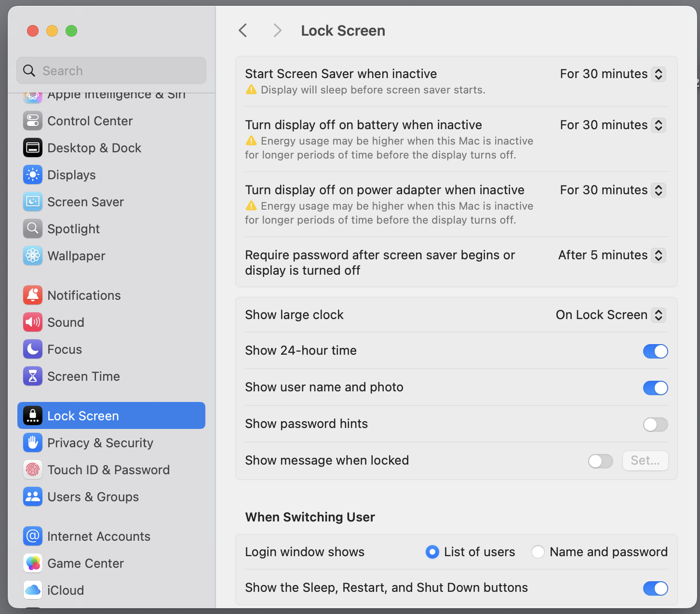700x614 pixels.
Task: Select the Touch ID fingerprint icon
Action: (x=33, y=470)
